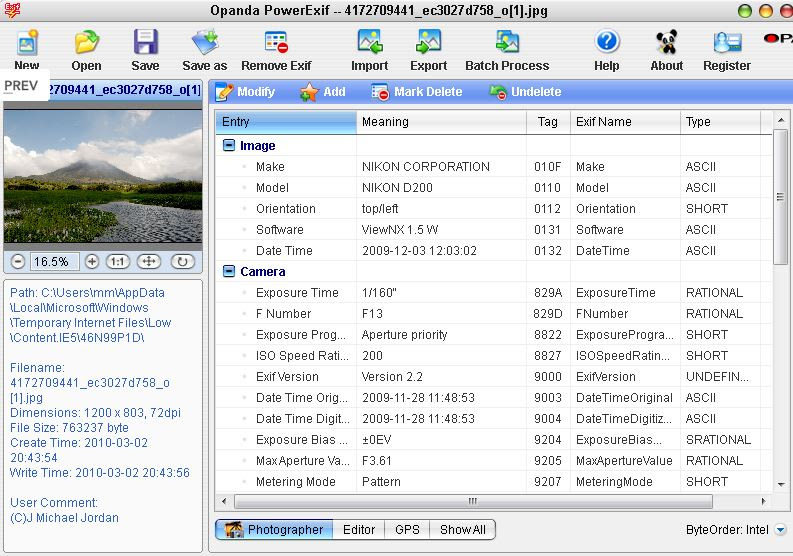Click the Export toolbar icon
Viewport: 793px width, 556px height.
(428, 42)
